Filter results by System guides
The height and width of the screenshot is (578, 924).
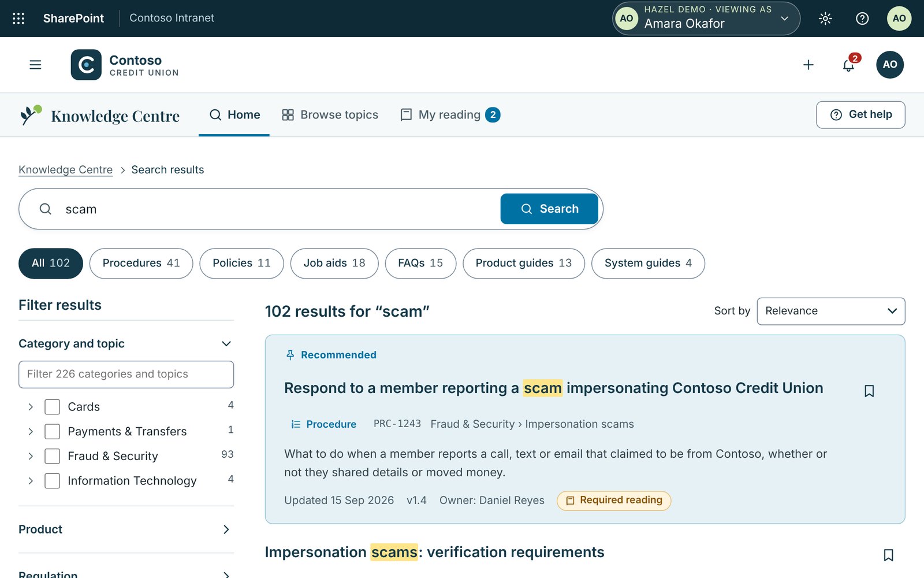(x=648, y=264)
